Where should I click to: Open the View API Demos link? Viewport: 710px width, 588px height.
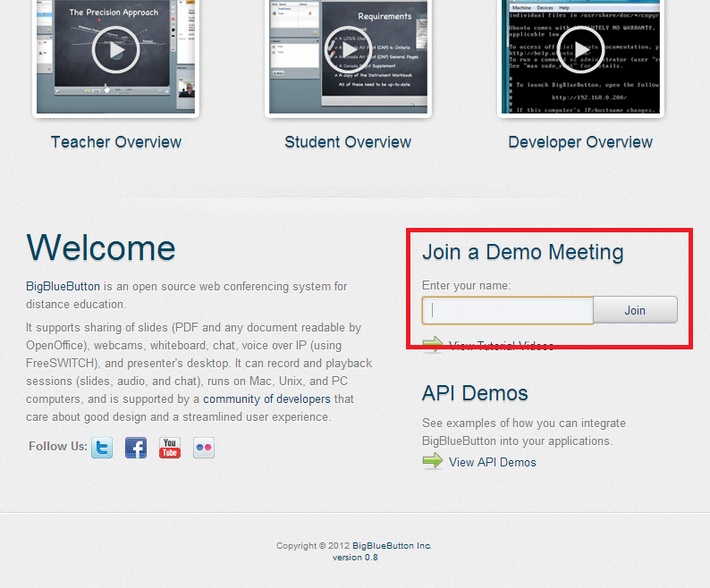pos(492,462)
